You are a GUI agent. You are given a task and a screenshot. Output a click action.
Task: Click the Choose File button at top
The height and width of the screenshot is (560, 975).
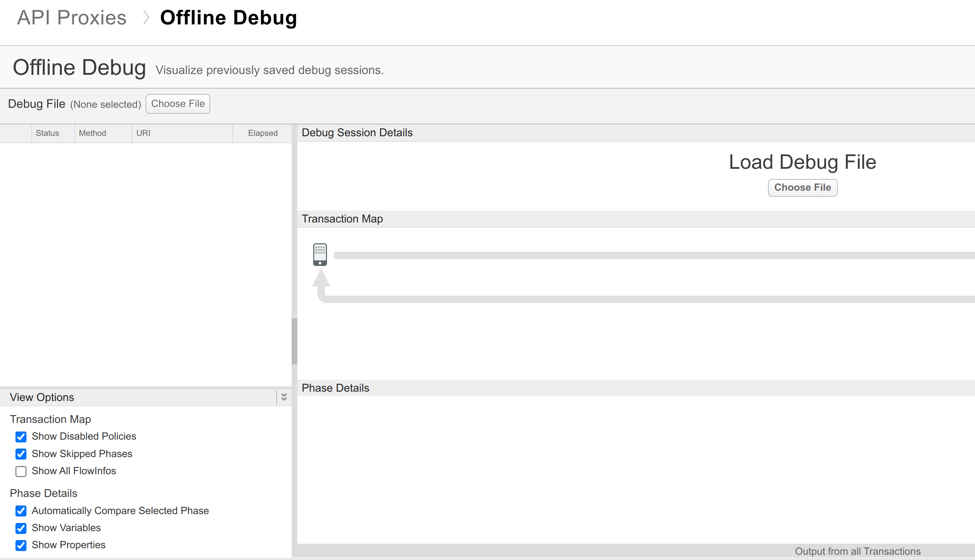(x=177, y=104)
